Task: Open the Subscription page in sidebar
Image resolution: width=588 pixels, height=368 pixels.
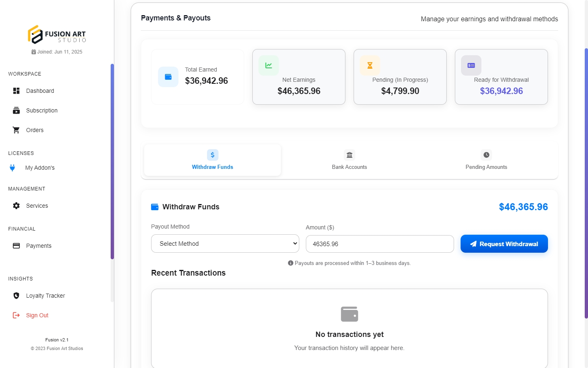Action: coord(41,110)
